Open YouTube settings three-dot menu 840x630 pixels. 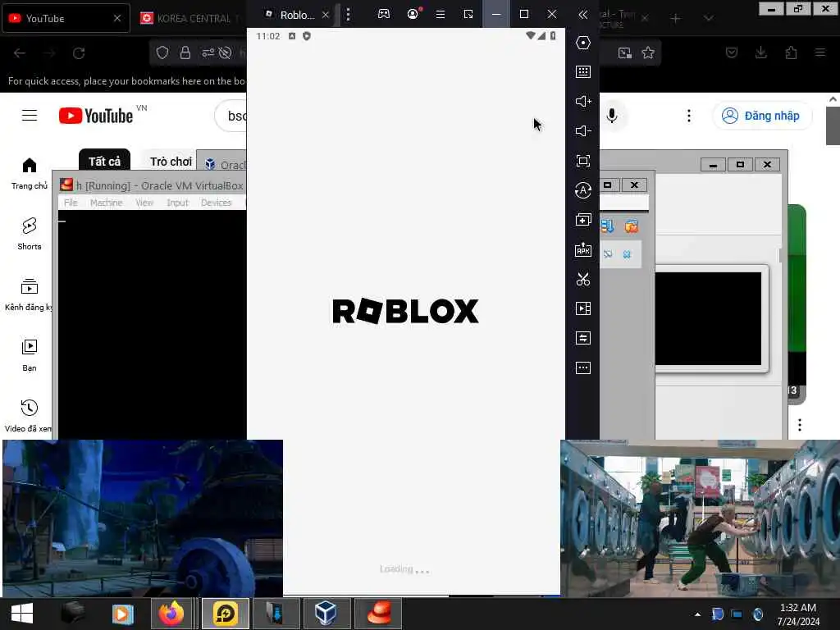click(689, 116)
